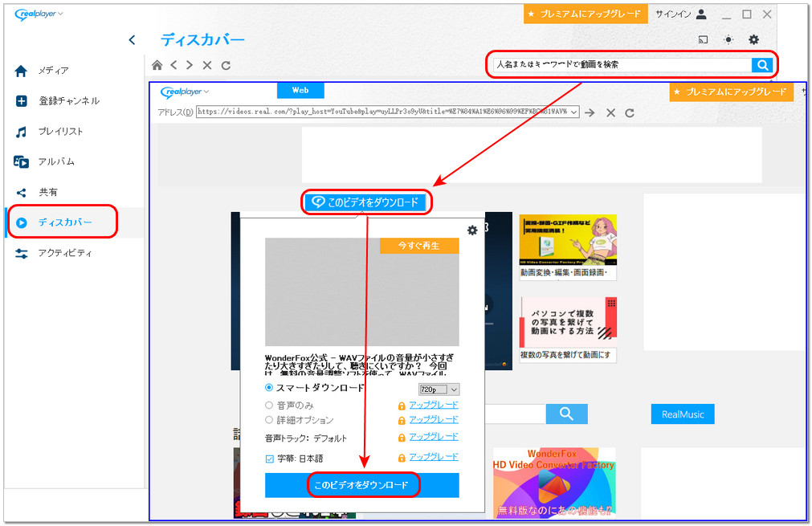Screen dimensions: 812x526
Task: Open WonderFox HD Video Converter Factory thumbnail
Action: (x=554, y=483)
